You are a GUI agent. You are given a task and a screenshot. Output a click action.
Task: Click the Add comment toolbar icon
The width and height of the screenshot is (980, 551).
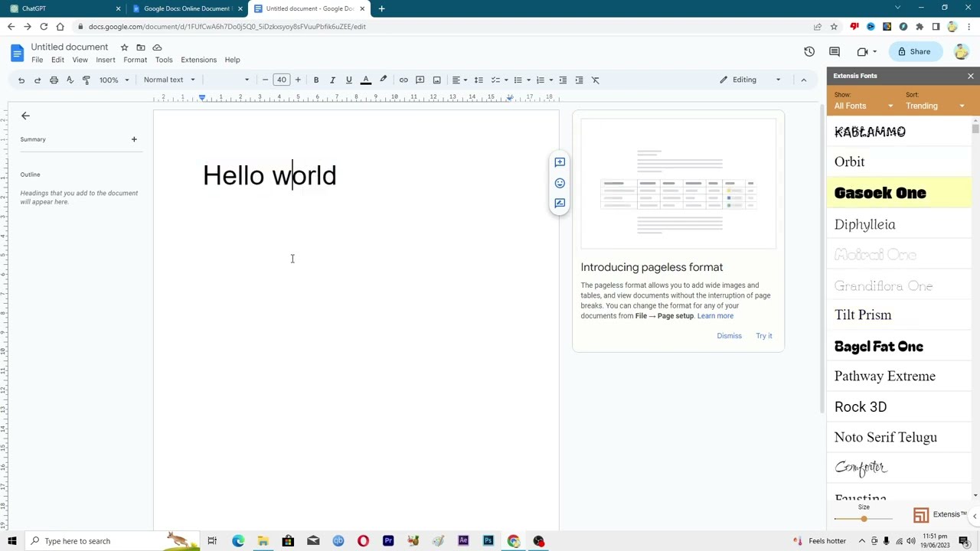[420, 80]
